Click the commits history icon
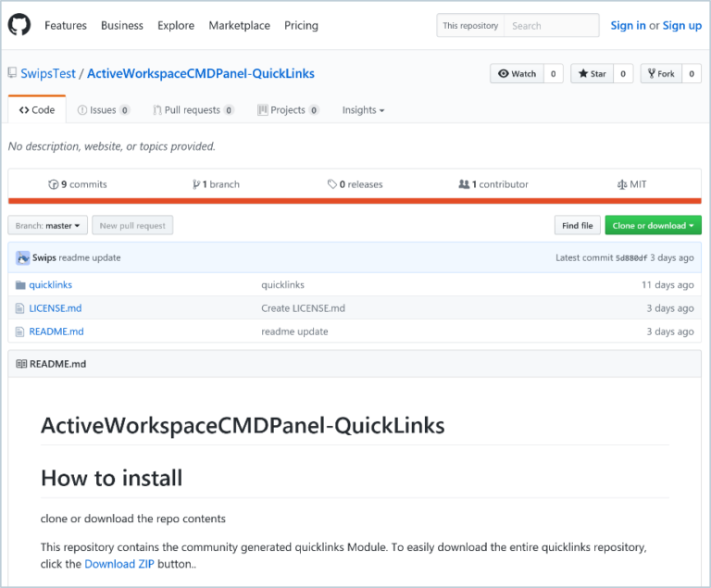711x588 pixels. (54, 184)
